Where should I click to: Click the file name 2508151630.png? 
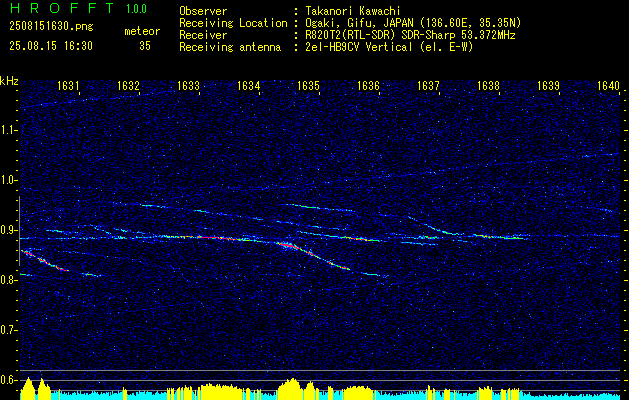pos(51,27)
